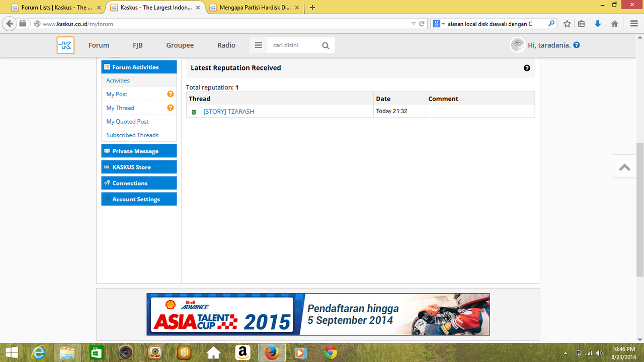Image resolution: width=644 pixels, height=362 pixels.
Task: Open the Firefox menu button
Action: click(x=634, y=24)
